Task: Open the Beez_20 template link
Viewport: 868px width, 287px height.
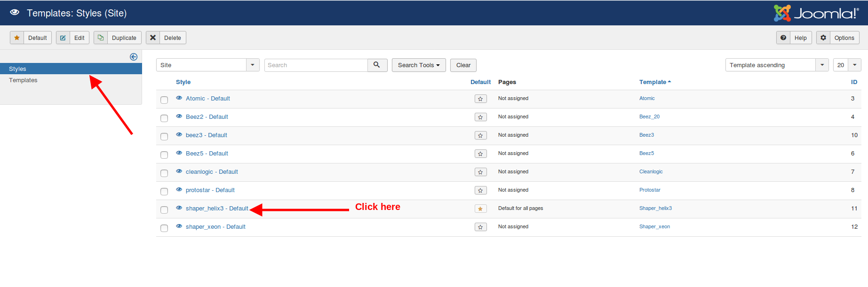Action: point(649,116)
